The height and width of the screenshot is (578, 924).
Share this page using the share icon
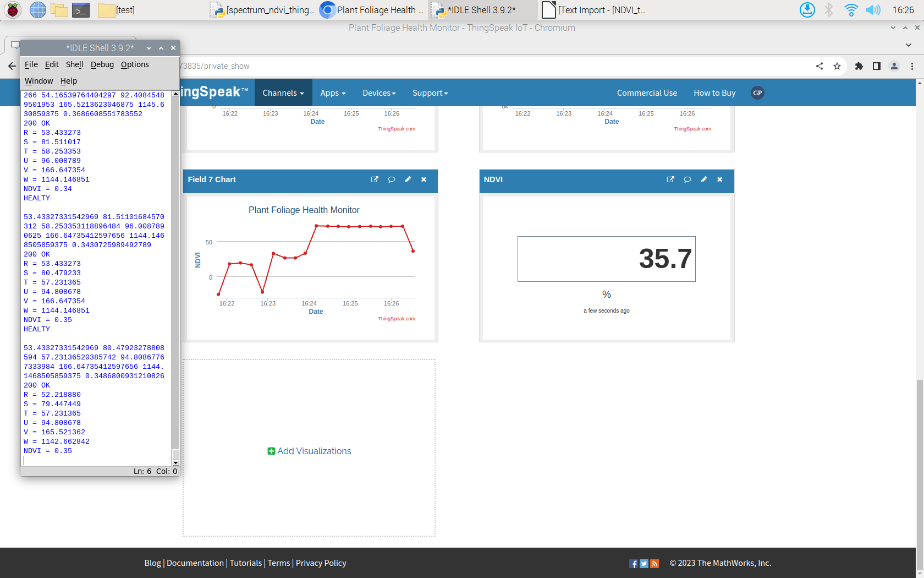(x=820, y=66)
